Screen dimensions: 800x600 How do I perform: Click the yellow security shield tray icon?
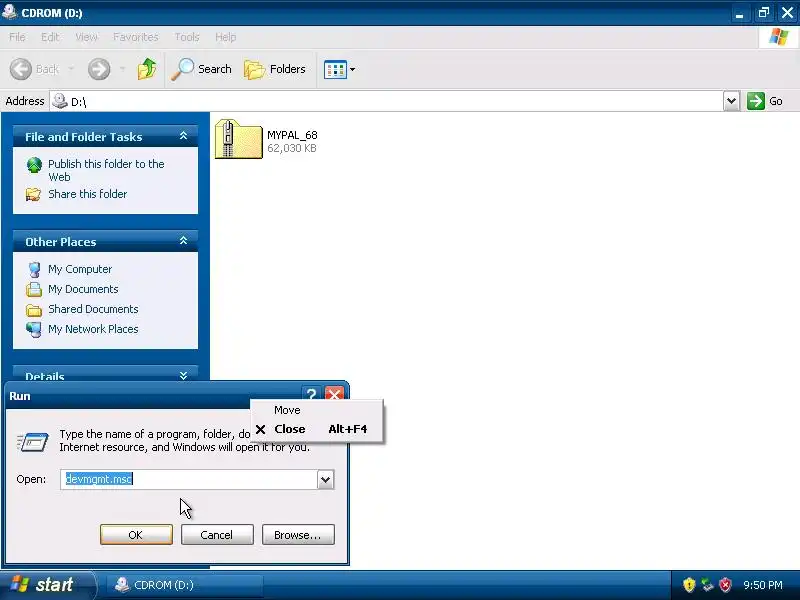click(x=689, y=585)
